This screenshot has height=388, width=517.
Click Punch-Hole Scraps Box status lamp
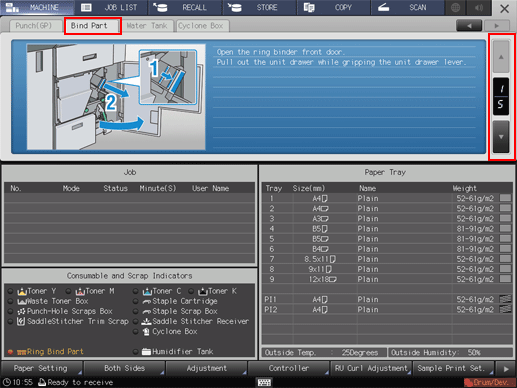coord(10,312)
